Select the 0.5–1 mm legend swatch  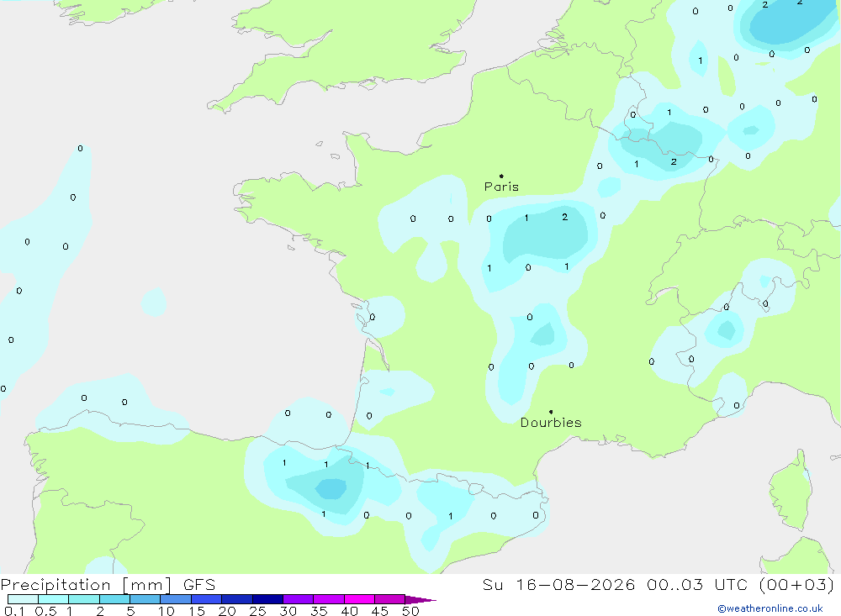click(x=54, y=599)
